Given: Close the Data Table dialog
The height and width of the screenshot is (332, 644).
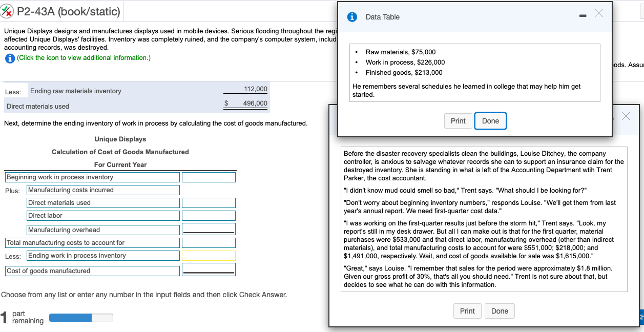Looking at the screenshot, I should pyautogui.click(x=598, y=14).
